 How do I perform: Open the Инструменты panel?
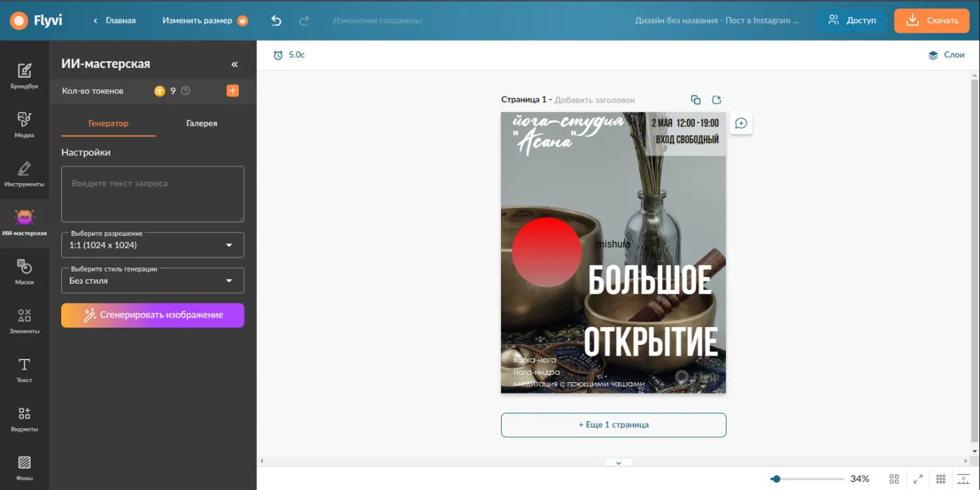(x=25, y=170)
